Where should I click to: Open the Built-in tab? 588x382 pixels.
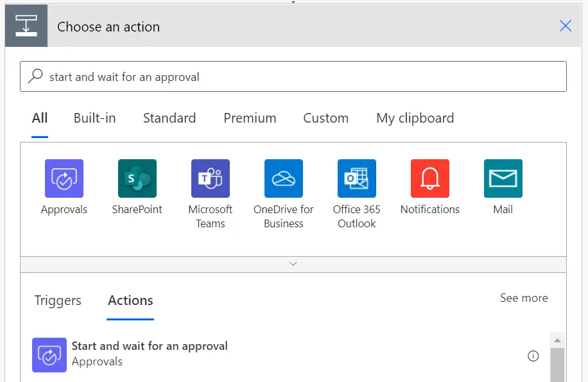pos(94,118)
